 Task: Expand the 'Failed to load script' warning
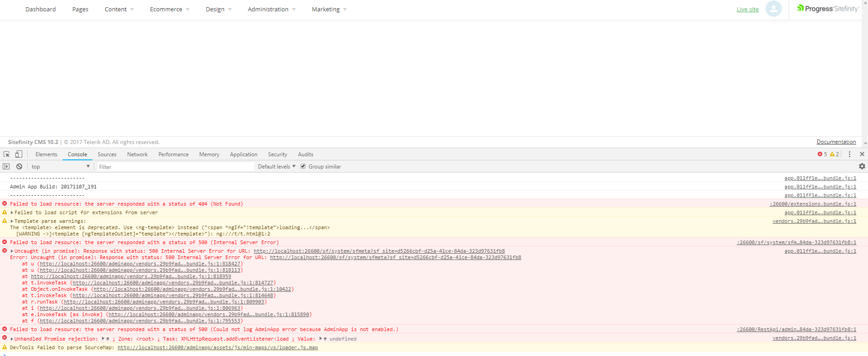(12, 212)
